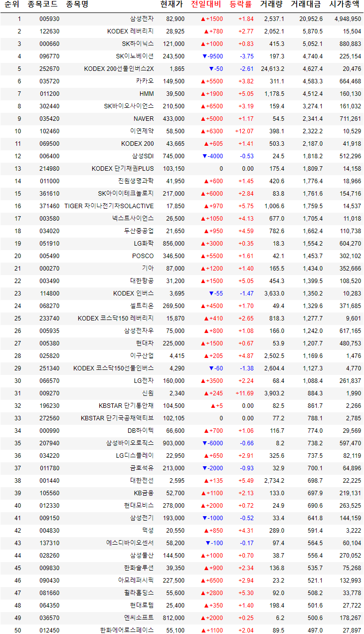Click the red 전일대비 header
The image size is (364, 634).
[x=206, y=4]
